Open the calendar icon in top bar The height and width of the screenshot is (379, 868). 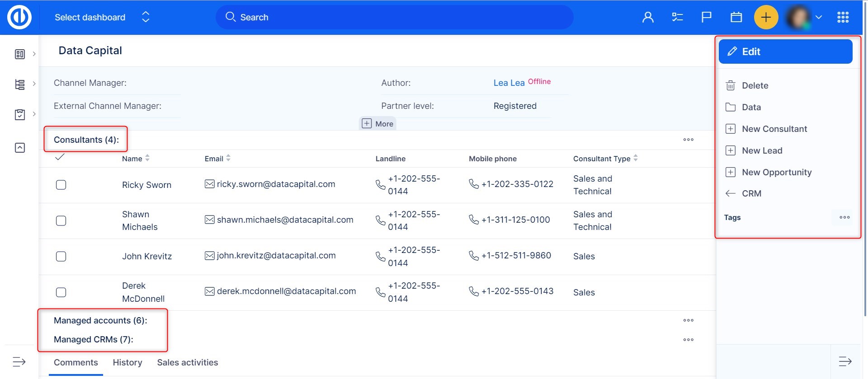(x=736, y=18)
